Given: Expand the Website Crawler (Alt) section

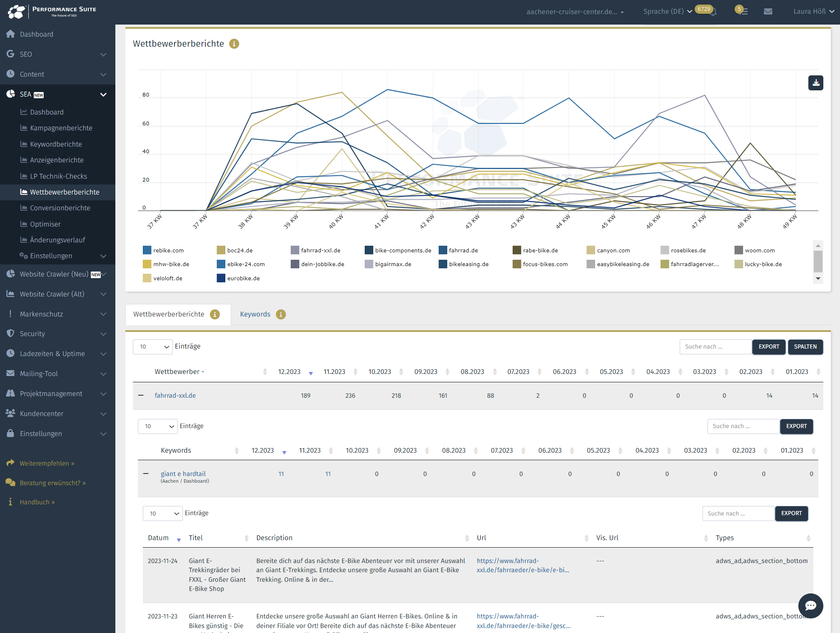Looking at the screenshot, I should (57, 294).
